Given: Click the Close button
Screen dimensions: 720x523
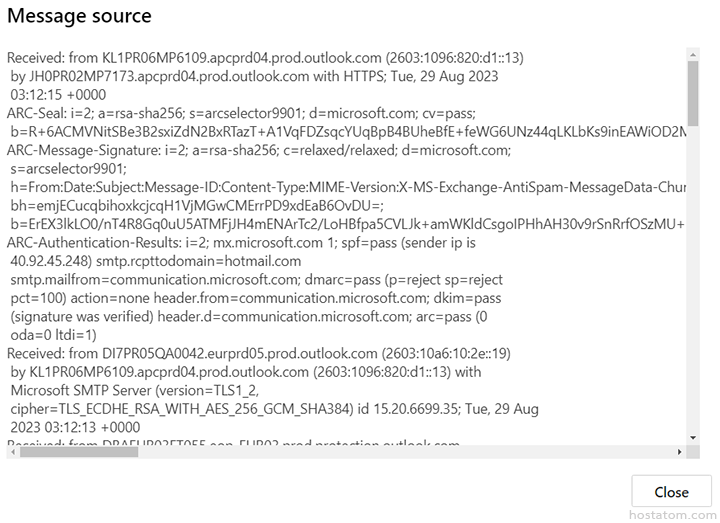Looking at the screenshot, I should click(671, 491).
